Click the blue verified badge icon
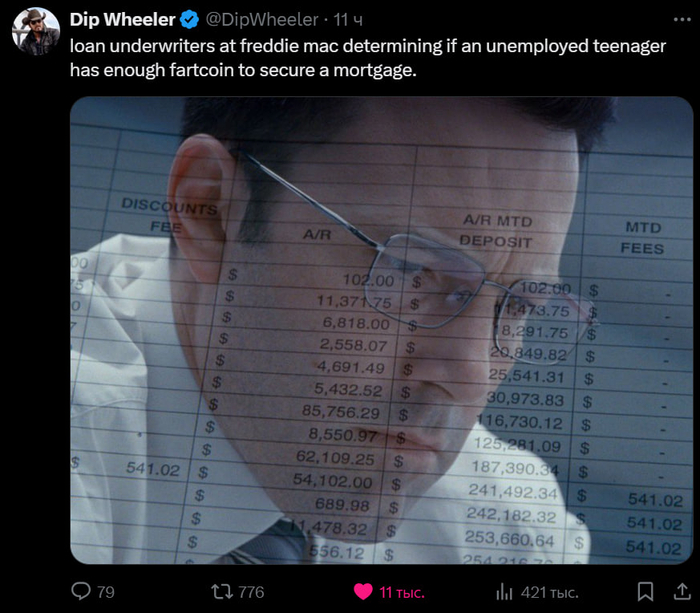Viewport: 700px width, 613px height. [189, 20]
